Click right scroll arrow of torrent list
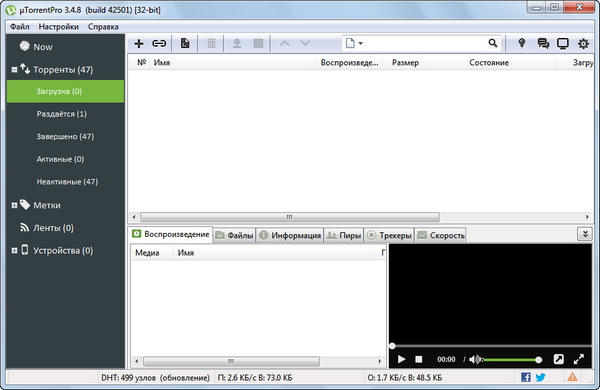The width and height of the screenshot is (600, 390). coord(587,217)
